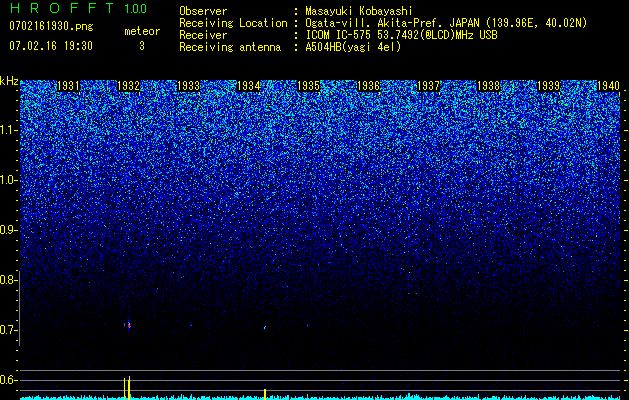Click the ICOM IC-575 receiver value
Viewport: 629px width, 400px height.
(x=401, y=35)
